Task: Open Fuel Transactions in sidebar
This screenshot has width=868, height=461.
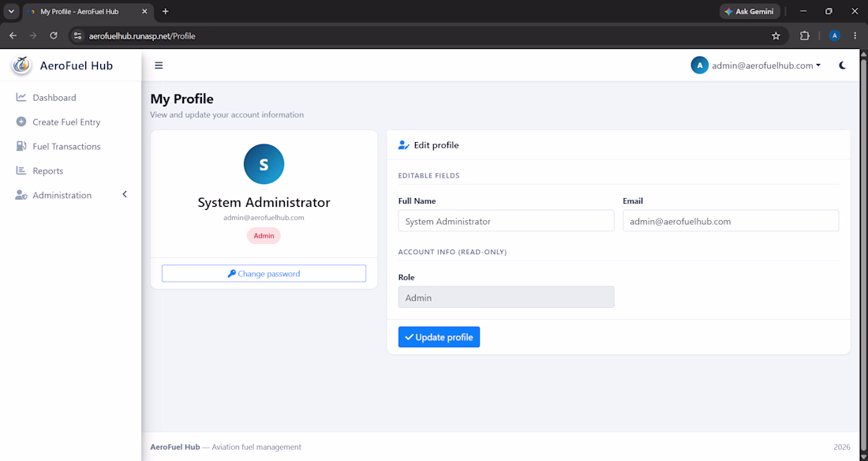Action: (66, 146)
